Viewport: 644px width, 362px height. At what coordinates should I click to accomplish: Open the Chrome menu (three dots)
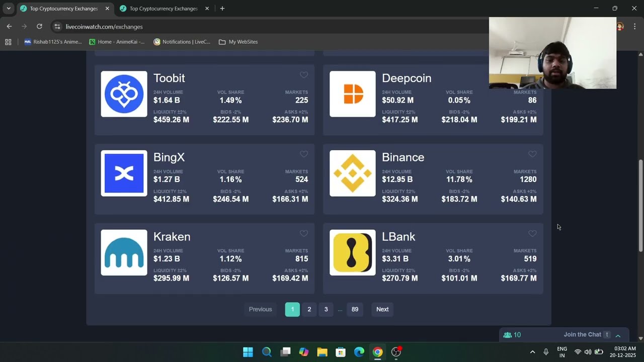tap(634, 27)
